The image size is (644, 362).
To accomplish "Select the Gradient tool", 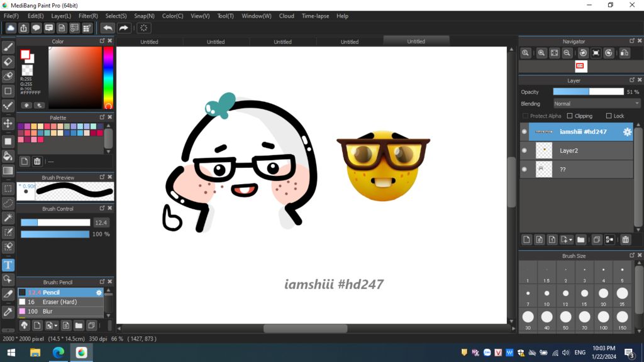I will coord(8,170).
